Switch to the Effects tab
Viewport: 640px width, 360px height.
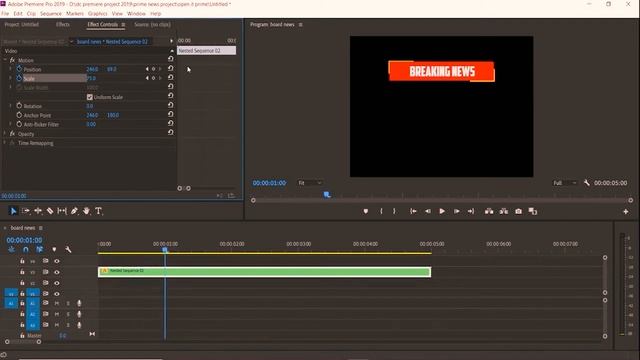(63, 24)
